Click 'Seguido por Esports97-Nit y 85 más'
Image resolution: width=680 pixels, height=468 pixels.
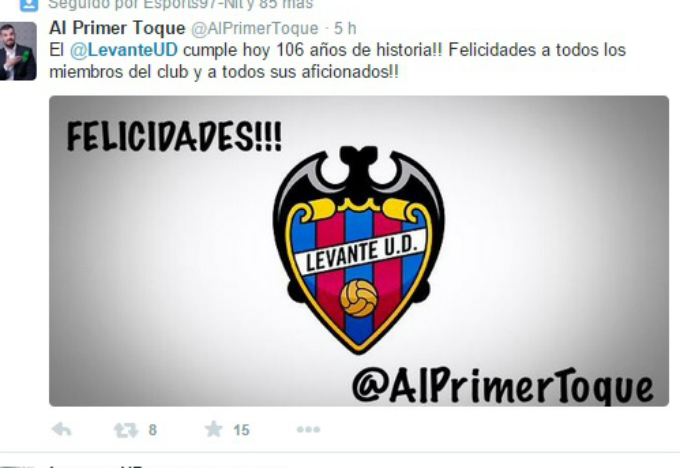pyautogui.click(x=180, y=5)
